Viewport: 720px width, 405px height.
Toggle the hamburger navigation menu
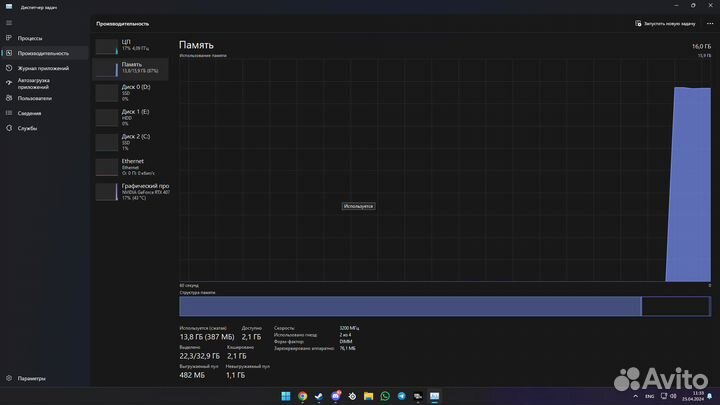[x=8, y=22]
